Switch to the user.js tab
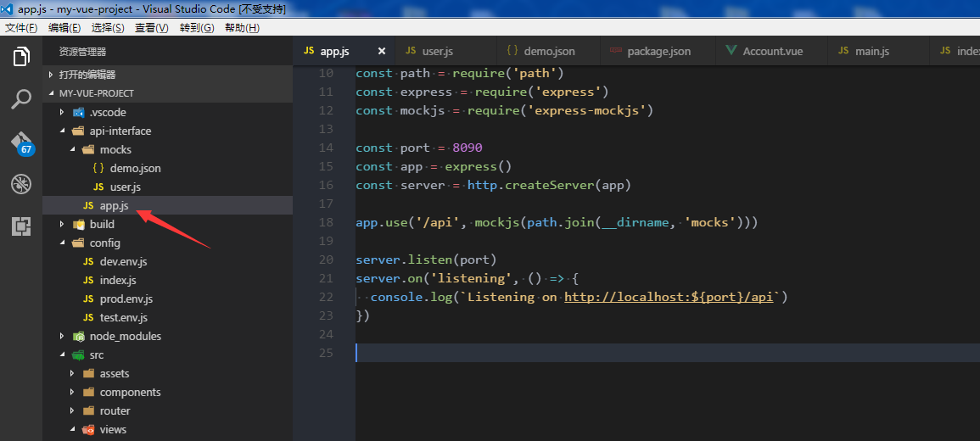980x441 pixels. pos(437,51)
